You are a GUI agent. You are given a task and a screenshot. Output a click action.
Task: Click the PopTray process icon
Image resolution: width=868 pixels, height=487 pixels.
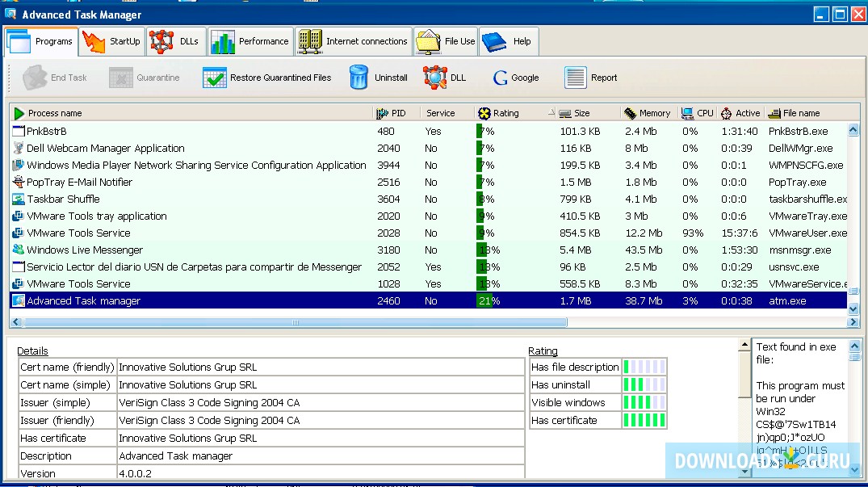(19, 182)
